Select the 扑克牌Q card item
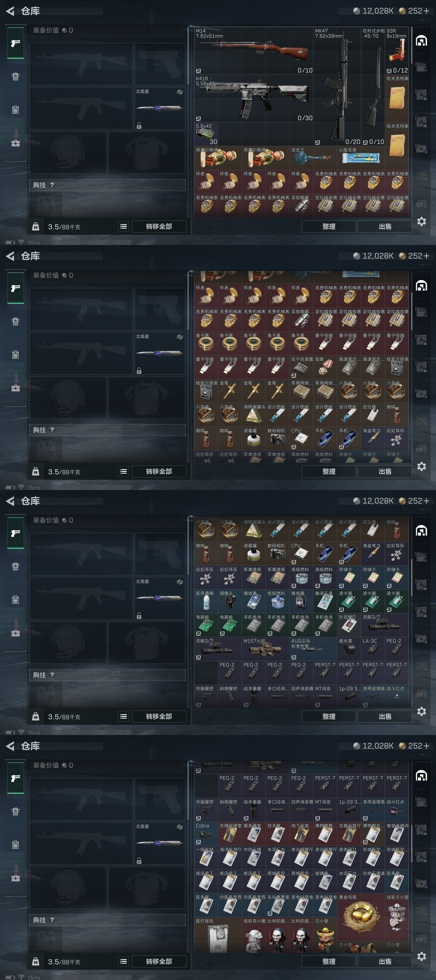Screen dimensions: 436x980 pyautogui.click(x=349, y=625)
